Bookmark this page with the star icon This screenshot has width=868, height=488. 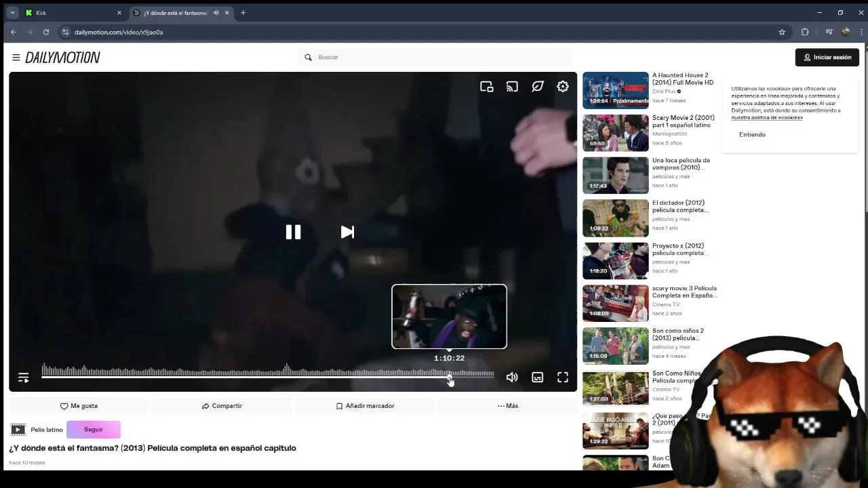tap(782, 32)
